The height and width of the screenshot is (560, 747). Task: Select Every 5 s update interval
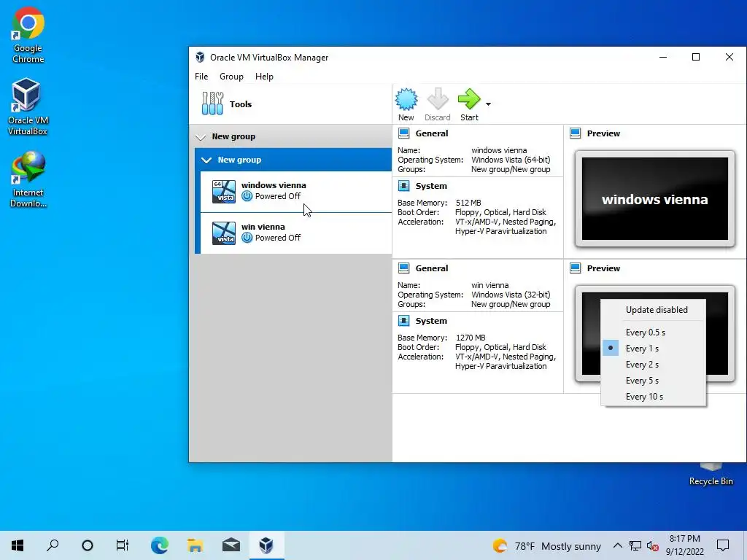[x=653, y=381]
